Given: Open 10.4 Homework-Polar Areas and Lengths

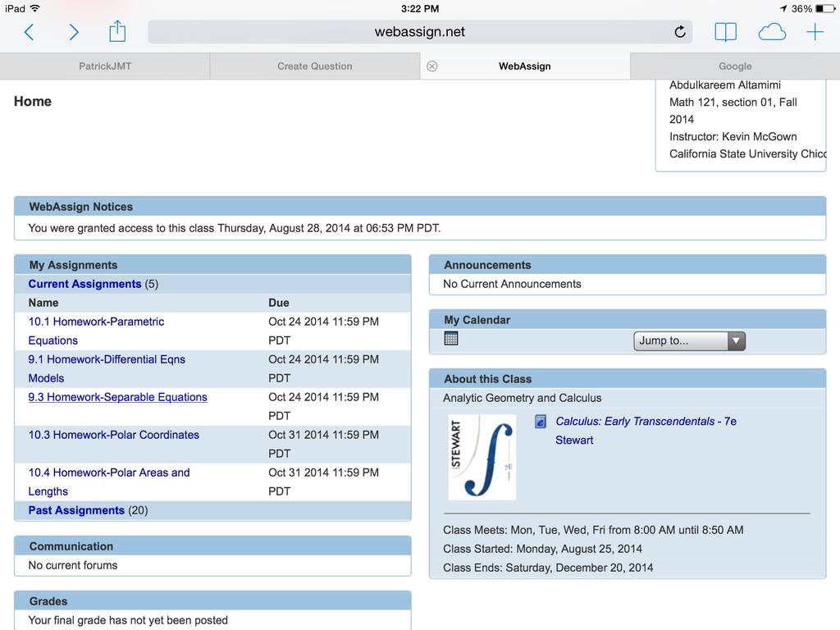Looking at the screenshot, I should tap(109, 482).
